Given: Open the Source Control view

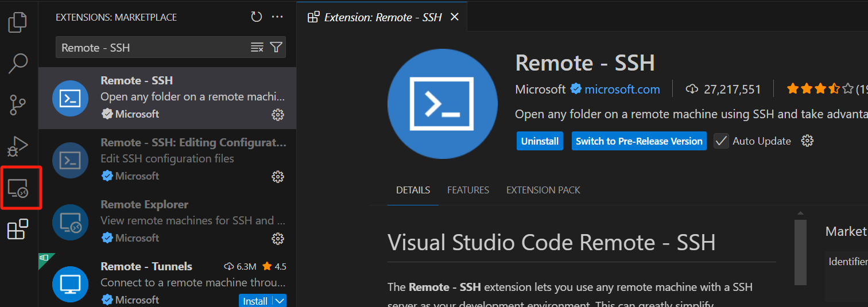Looking at the screenshot, I should pos(18,105).
